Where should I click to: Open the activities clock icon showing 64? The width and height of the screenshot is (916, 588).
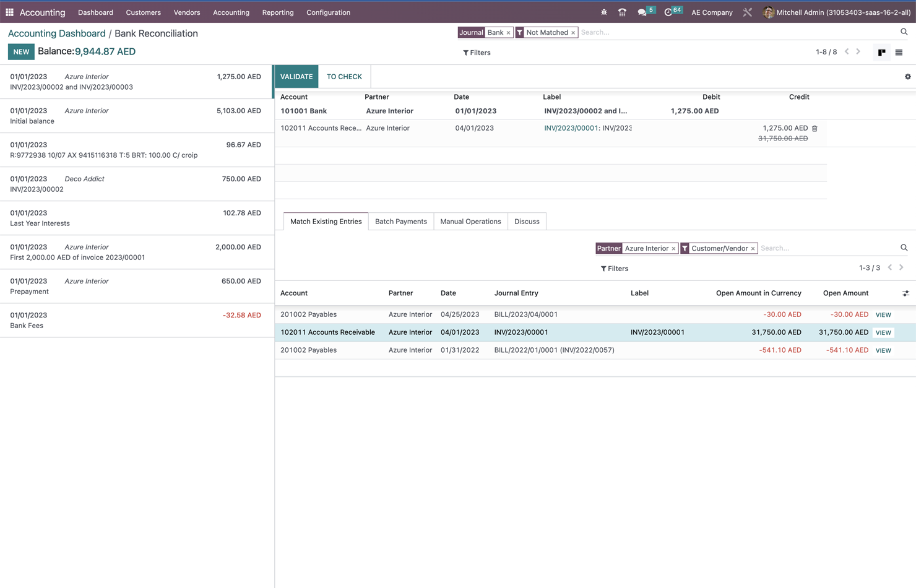668,12
